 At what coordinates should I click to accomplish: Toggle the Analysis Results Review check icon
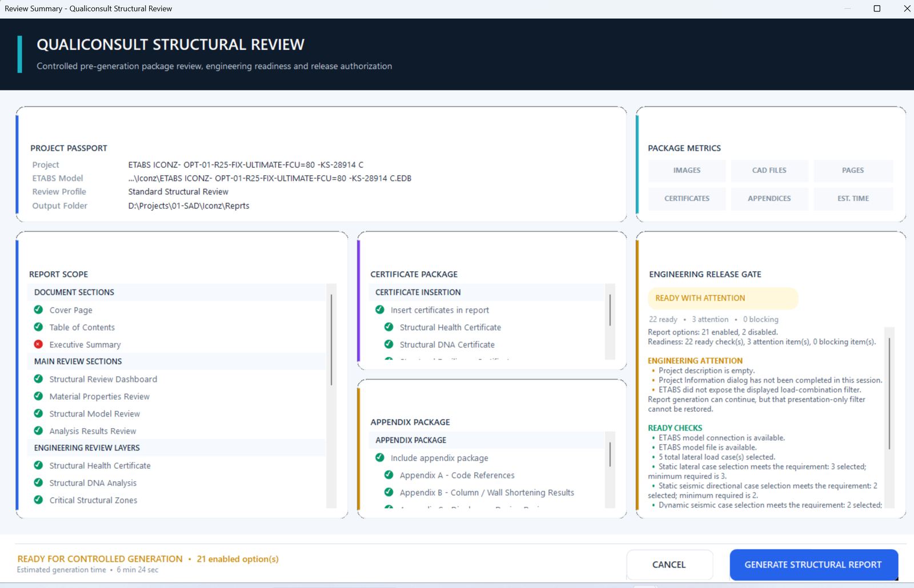point(38,430)
